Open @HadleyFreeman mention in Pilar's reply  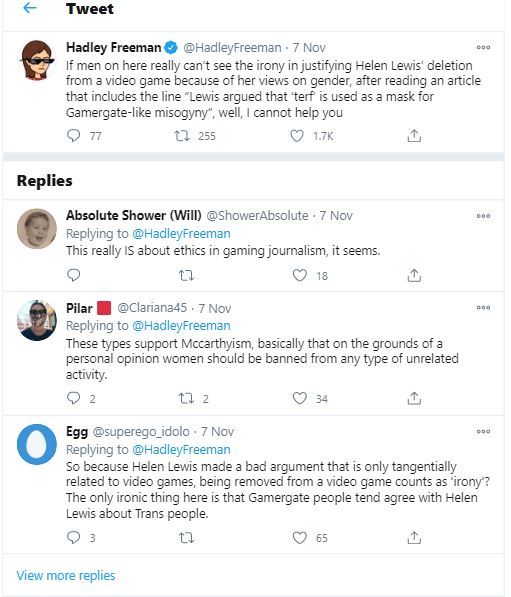pyautogui.click(x=181, y=326)
